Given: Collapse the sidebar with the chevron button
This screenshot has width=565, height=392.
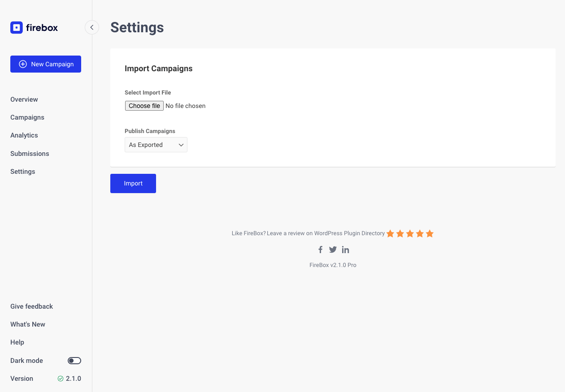Looking at the screenshot, I should click(x=92, y=27).
